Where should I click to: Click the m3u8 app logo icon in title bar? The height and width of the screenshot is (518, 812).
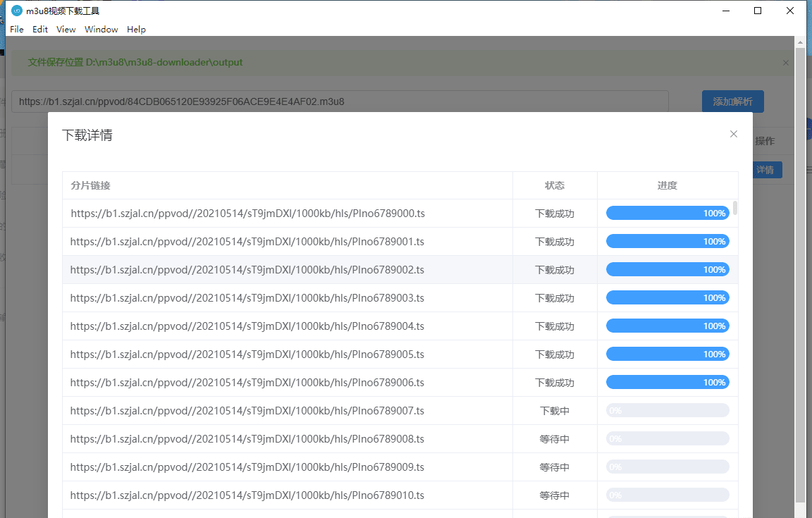(x=17, y=11)
